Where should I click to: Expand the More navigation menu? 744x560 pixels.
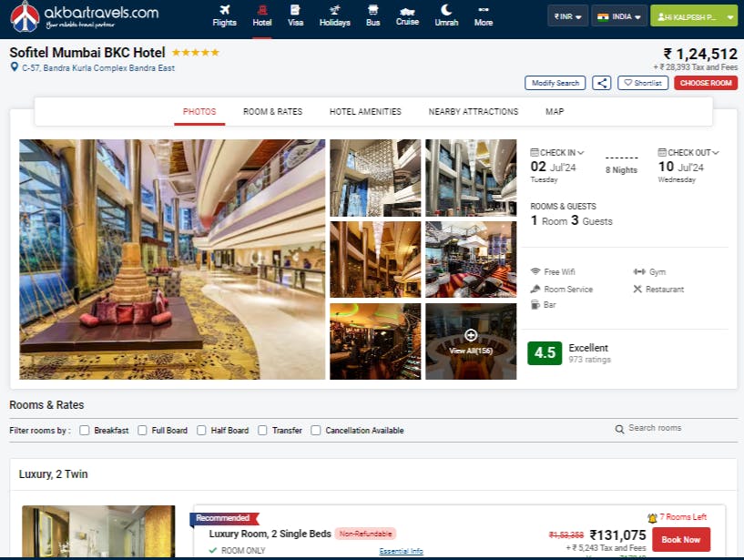pos(484,15)
